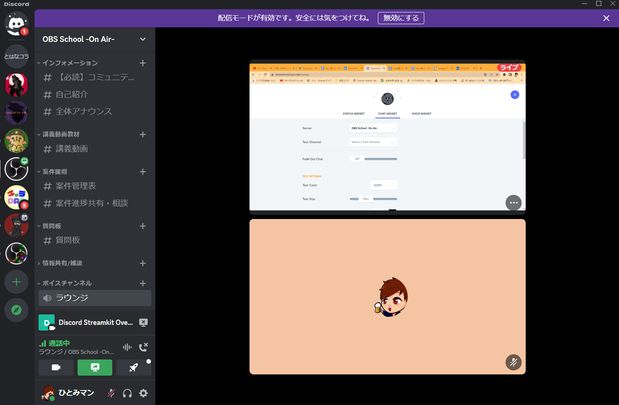Unmute the microphone in user panel

coord(111,393)
